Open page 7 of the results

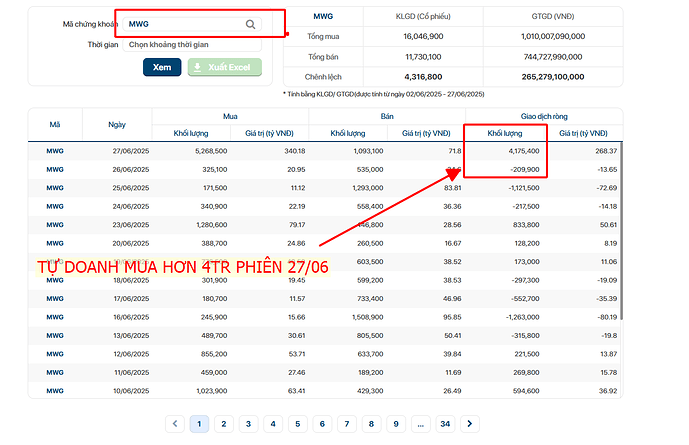pyautogui.click(x=347, y=423)
